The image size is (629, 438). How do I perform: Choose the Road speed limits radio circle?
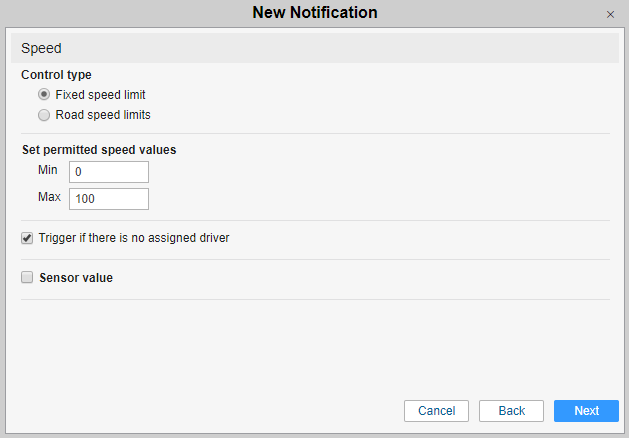(x=44, y=115)
